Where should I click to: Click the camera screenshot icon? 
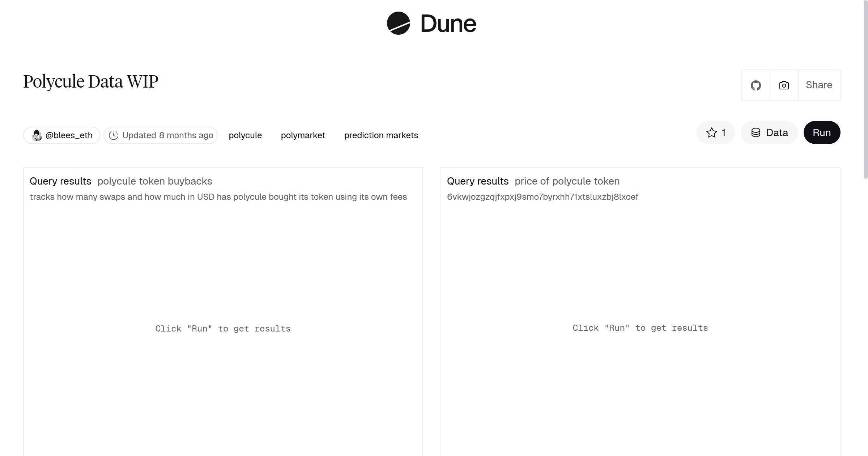coord(783,85)
